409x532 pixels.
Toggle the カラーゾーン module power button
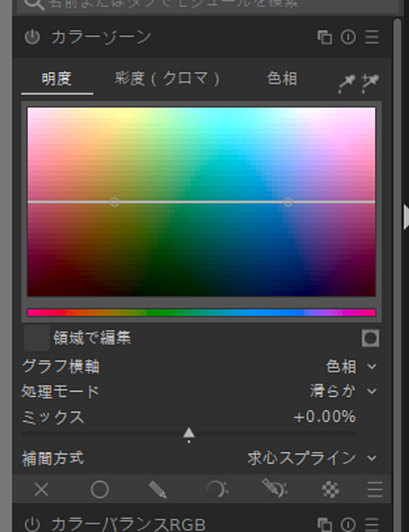32,37
